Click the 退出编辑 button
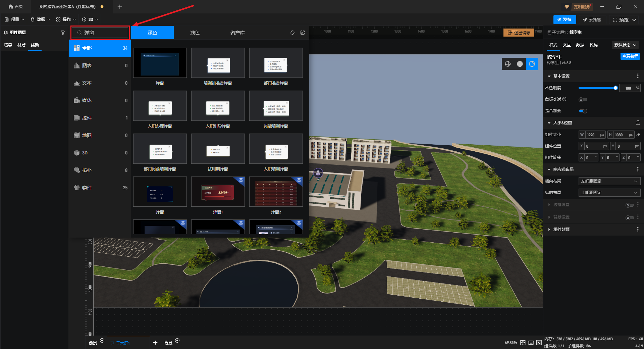This screenshot has width=644, height=349. [519, 33]
